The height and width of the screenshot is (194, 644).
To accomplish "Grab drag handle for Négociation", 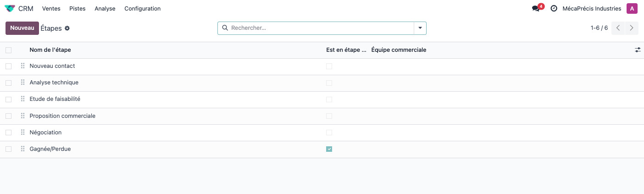I will 22,133.
